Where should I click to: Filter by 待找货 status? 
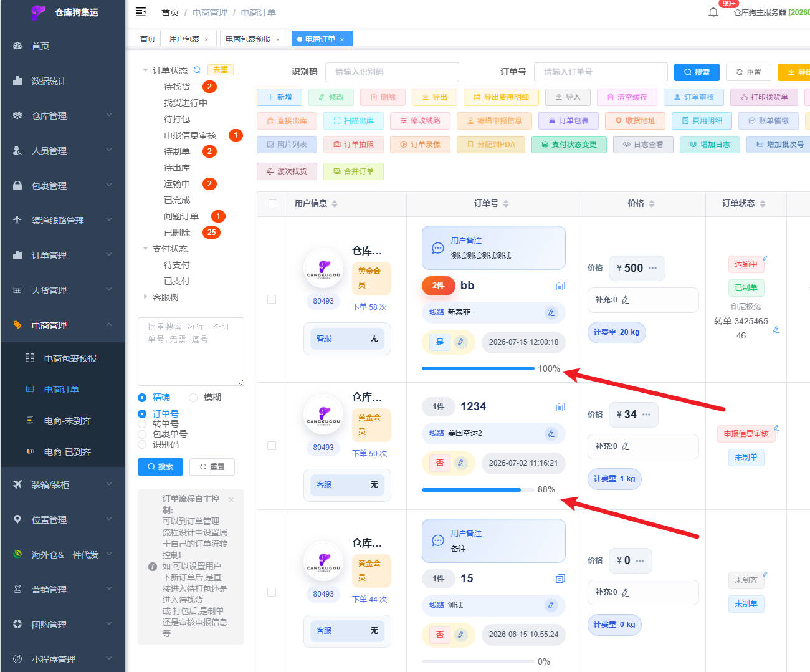[177, 87]
